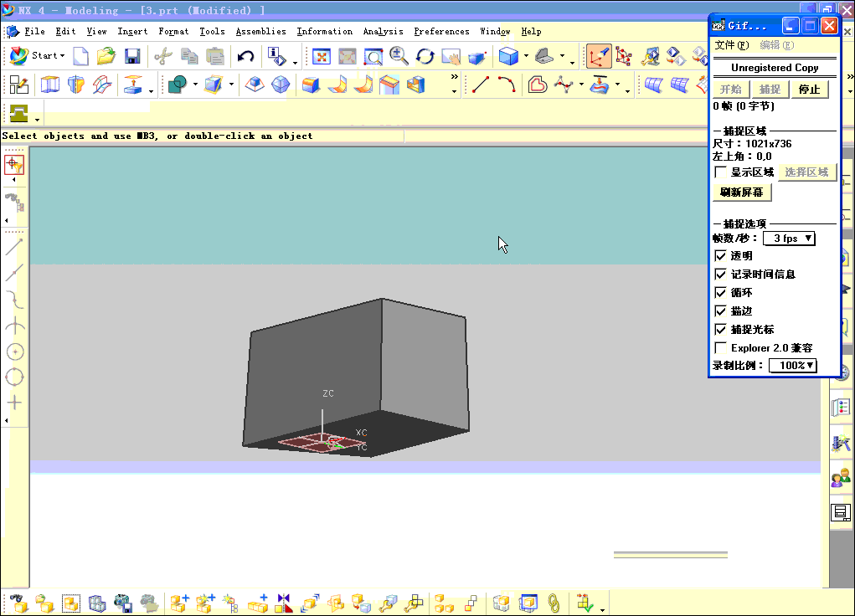Expand the Unite boolean dropdown arrow

click(194, 84)
